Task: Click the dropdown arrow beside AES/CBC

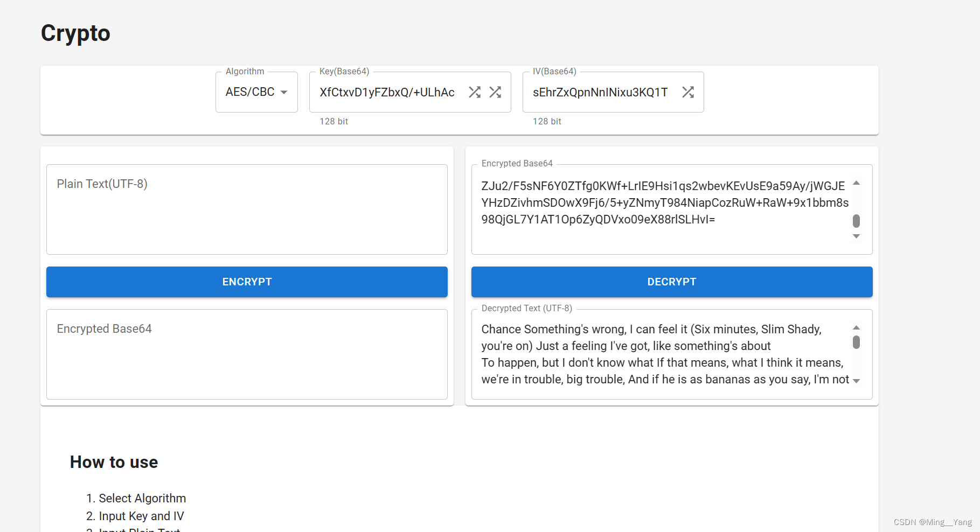Action: pyautogui.click(x=285, y=92)
